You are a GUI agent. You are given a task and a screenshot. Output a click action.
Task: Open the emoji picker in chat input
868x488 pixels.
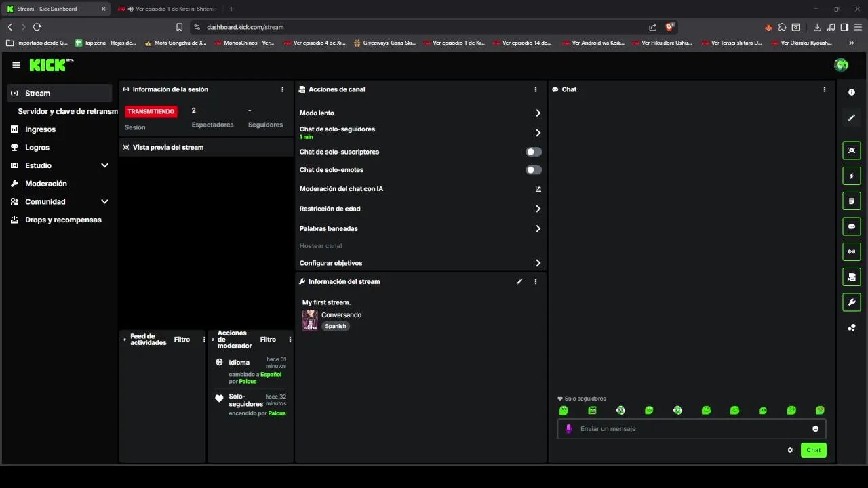point(815,428)
